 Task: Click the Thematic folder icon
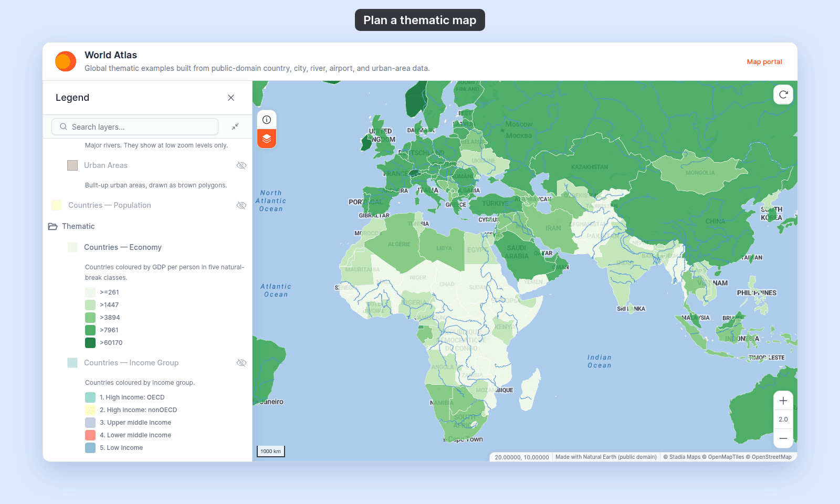(x=52, y=226)
